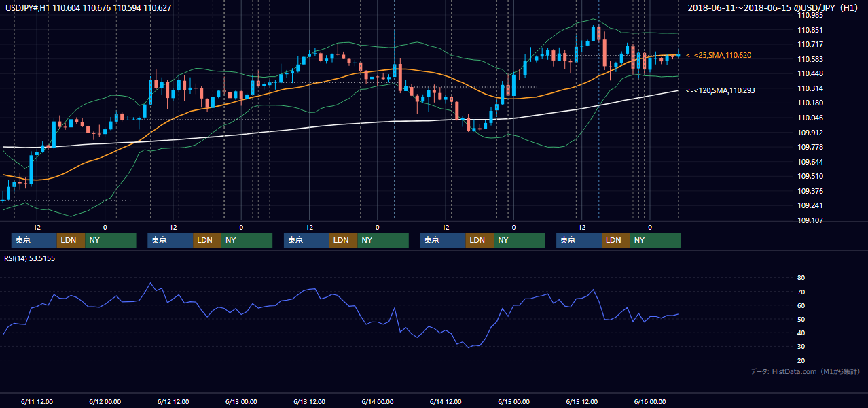Screen dimensions: 868x408
Task: Click price axis value 110.046
Action: [x=810, y=118]
